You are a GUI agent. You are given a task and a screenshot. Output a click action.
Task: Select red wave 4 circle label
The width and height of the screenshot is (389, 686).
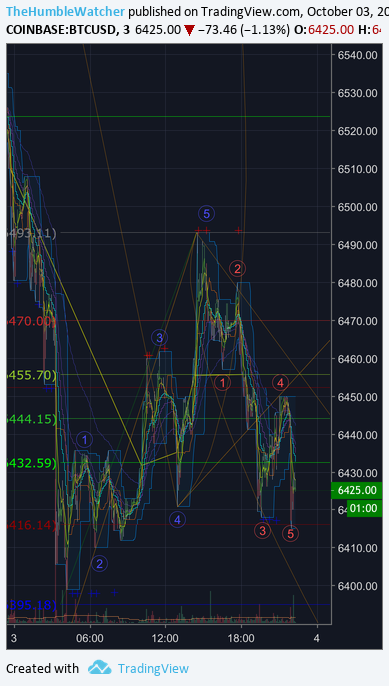tap(280, 383)
